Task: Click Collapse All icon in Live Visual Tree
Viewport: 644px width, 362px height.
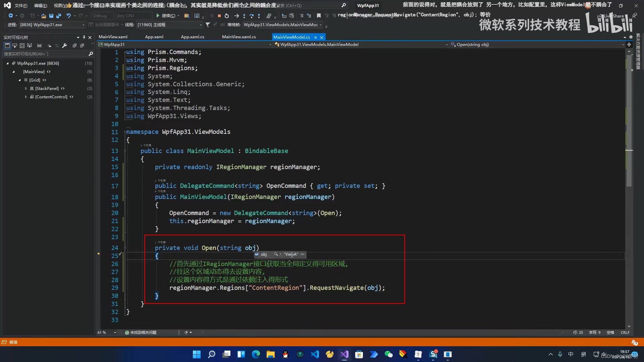Action: pos(82,45)
